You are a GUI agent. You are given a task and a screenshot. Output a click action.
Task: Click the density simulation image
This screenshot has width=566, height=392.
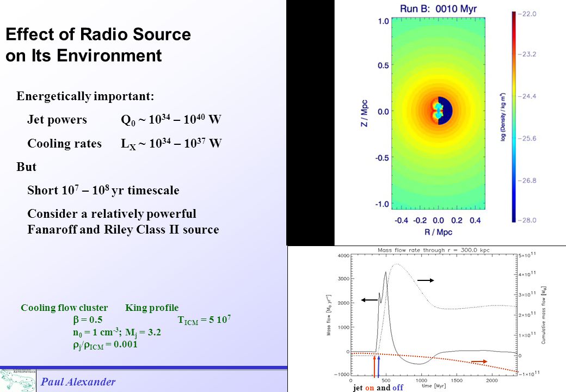[438, 113]
